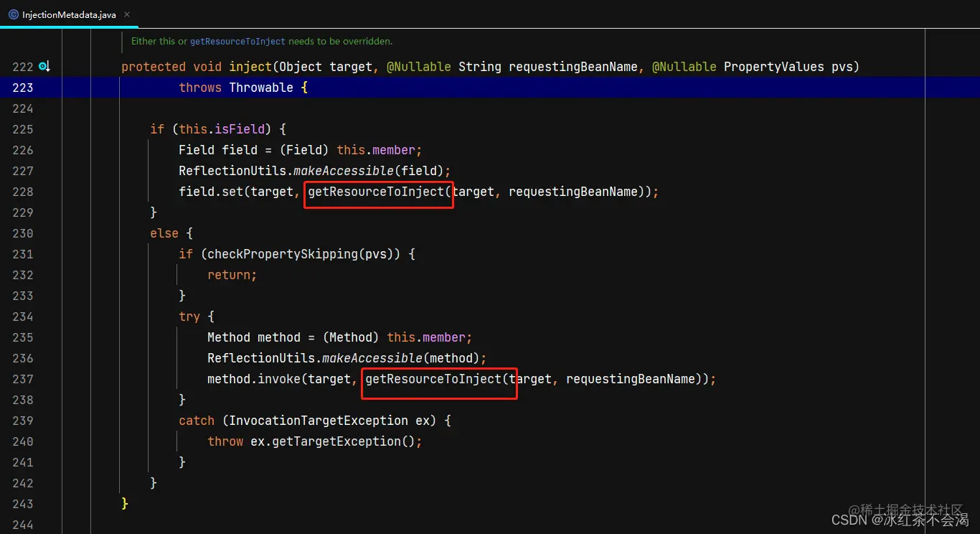Click 'Method method' declaration on line 235

click(254, 337)
